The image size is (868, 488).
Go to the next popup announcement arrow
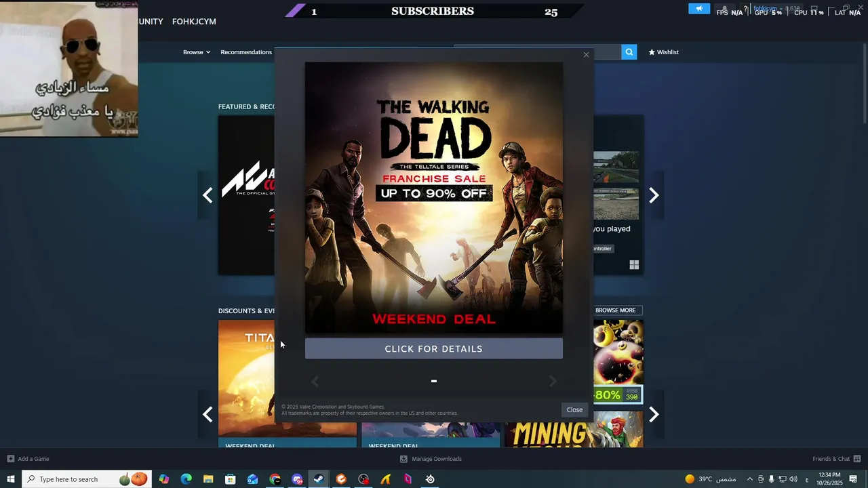tap(553, 382)
